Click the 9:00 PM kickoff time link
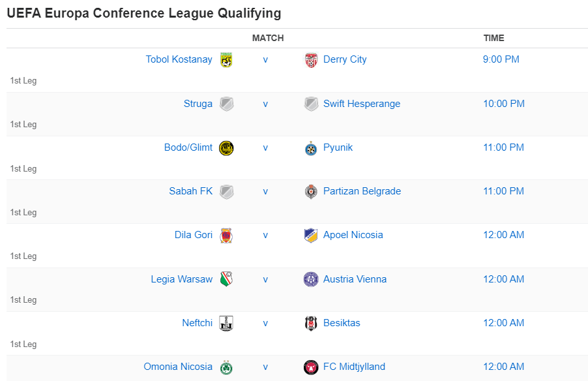The height and width of the screenshot is (381, 588). (501, 59)
